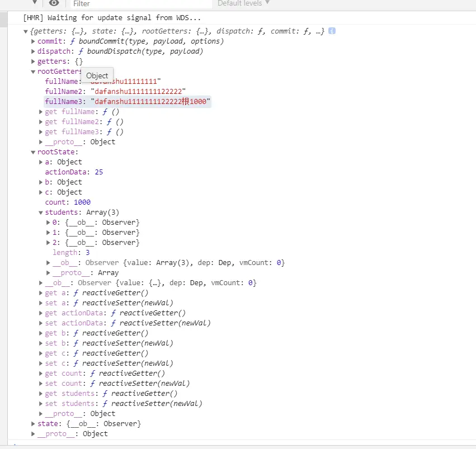Expand __ob__: Observer {value: {…}} row
Image resolution: width=476 pixels, height=449 pixels.
pos(41,283)
